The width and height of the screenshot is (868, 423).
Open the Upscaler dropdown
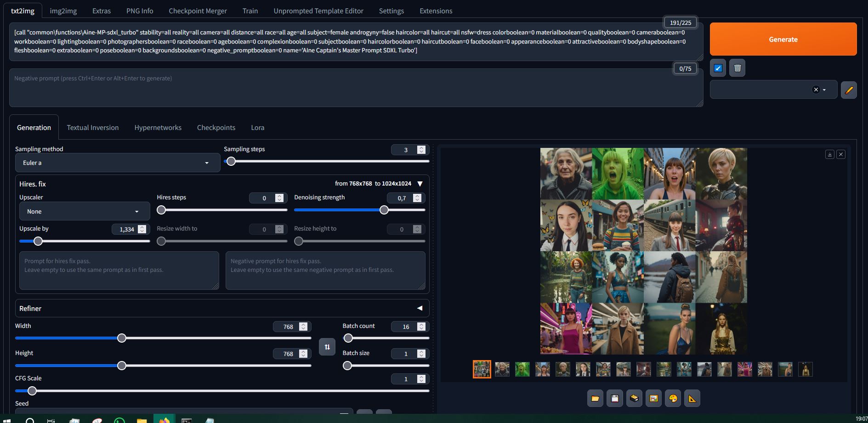click(85, 212)
